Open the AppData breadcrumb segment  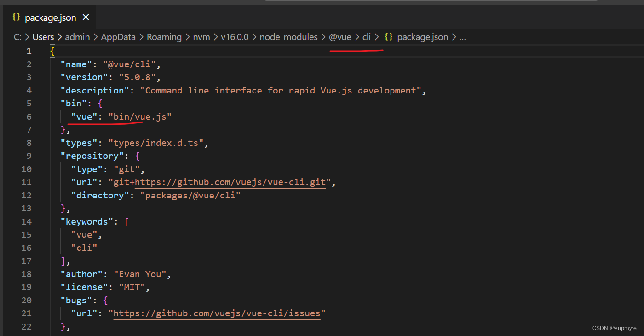(118, 37)
